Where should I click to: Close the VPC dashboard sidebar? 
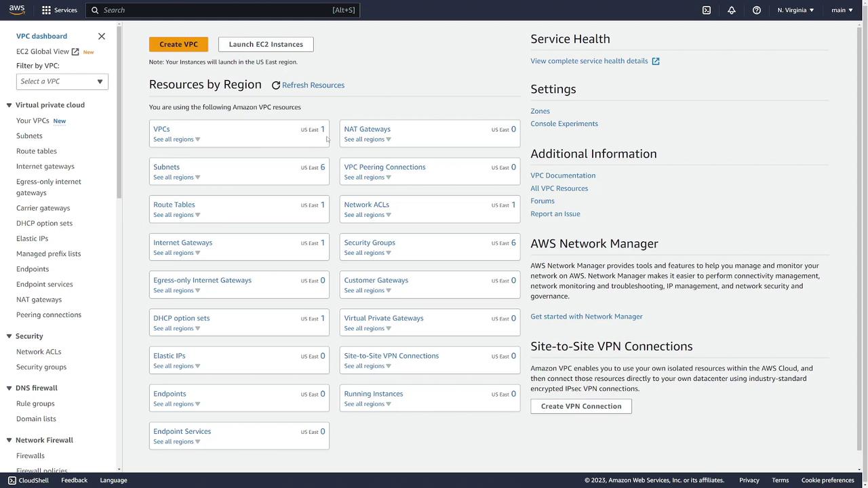102,36
